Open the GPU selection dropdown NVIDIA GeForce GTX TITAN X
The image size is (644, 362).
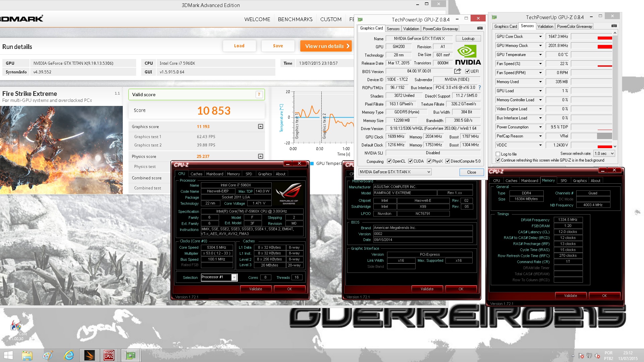395,172
